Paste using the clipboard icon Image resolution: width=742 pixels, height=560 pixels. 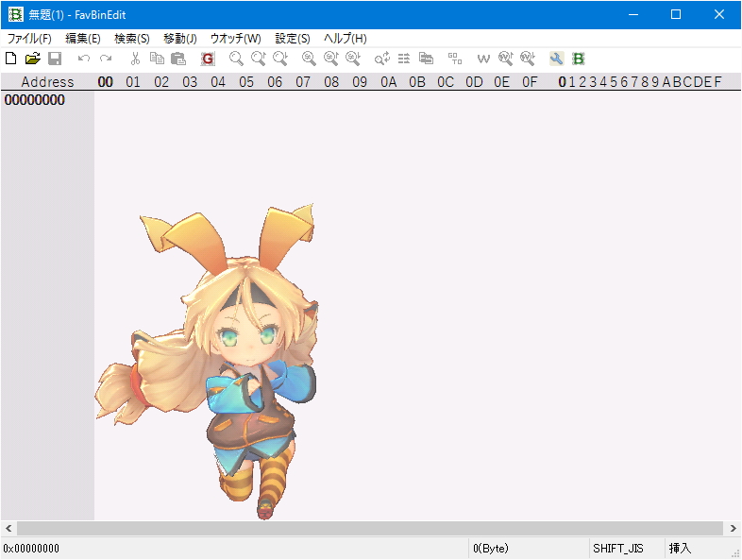pos(178,59)
